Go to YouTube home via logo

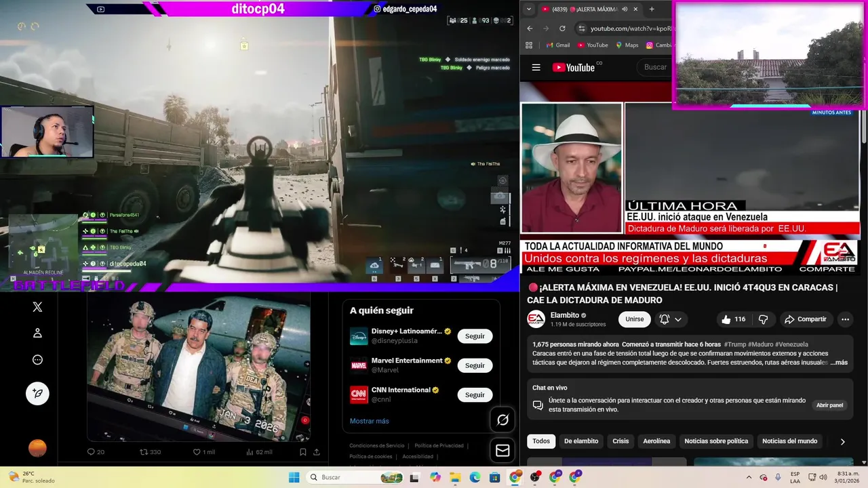[574, 67]
